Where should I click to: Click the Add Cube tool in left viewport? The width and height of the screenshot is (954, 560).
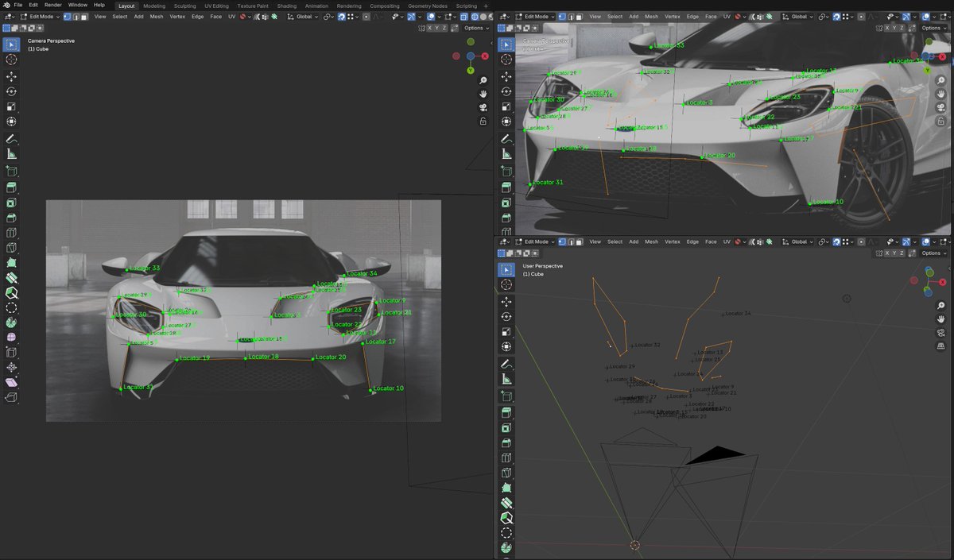[x=11, y=171]
